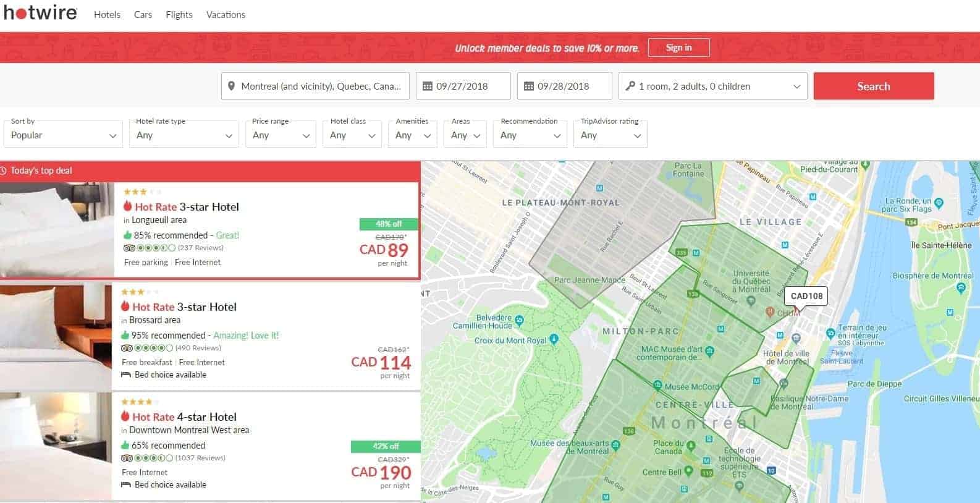Viewport: 980px width, 503px height.
Task: Open the Flights menu item
Action: pos(179,15)
